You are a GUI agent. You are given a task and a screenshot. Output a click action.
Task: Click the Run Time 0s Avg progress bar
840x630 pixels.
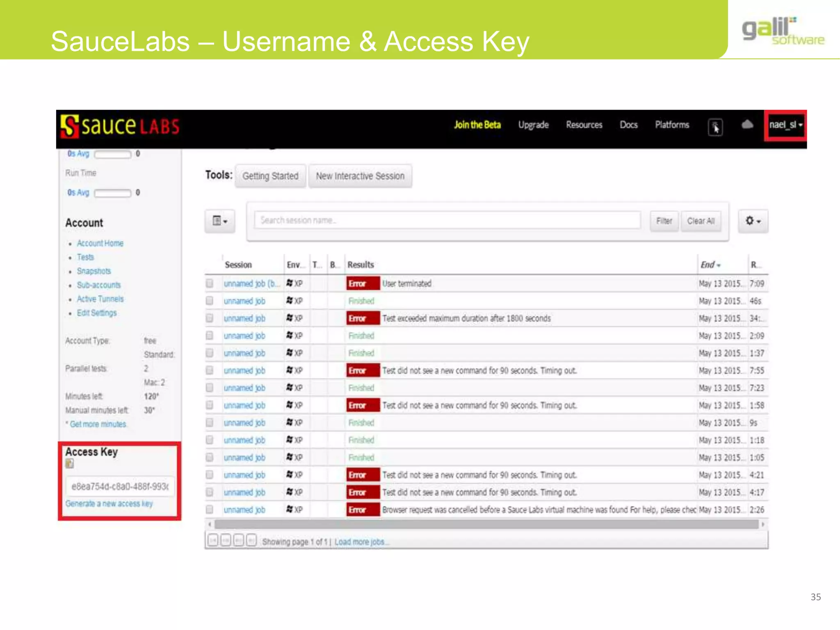[112, 193]
